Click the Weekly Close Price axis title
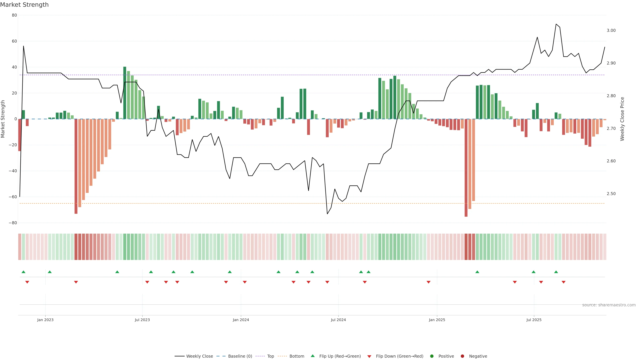Screen dimensions: 644x362 (622, 119)
